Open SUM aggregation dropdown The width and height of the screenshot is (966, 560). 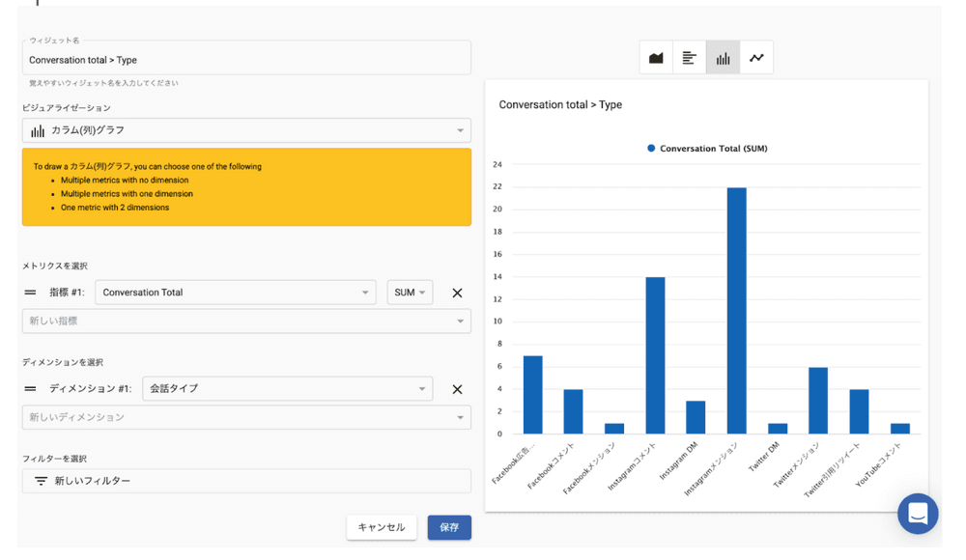tap(410, 293)
